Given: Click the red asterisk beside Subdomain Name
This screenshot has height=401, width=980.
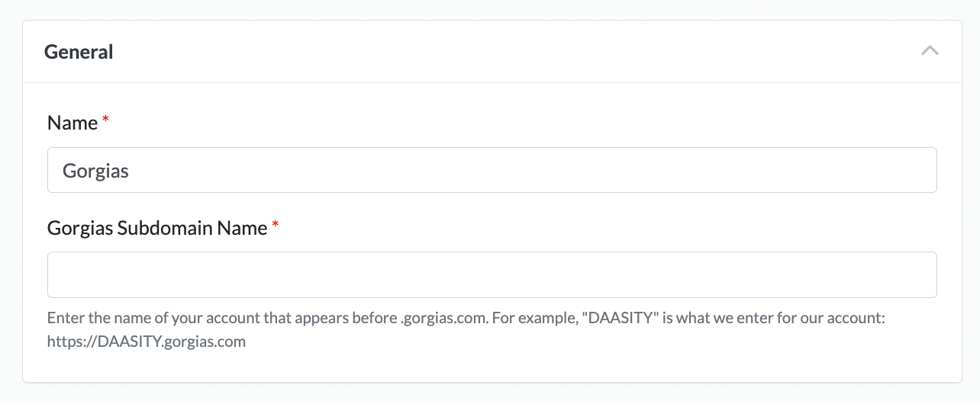Looking at the screenshot, I should click(x=276, y=226).
